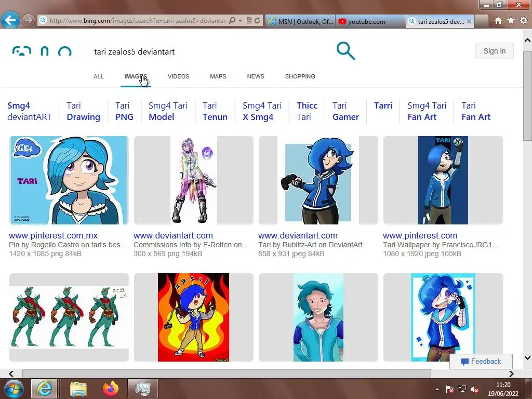The image size is (532, 399).
Task: Click the address bar search magnifier icon
Action: (x=232, y=20)
